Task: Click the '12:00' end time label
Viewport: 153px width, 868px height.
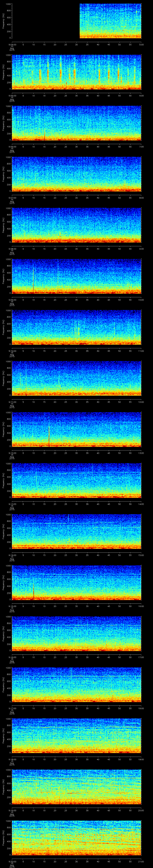Action: (x=141, y=402)
